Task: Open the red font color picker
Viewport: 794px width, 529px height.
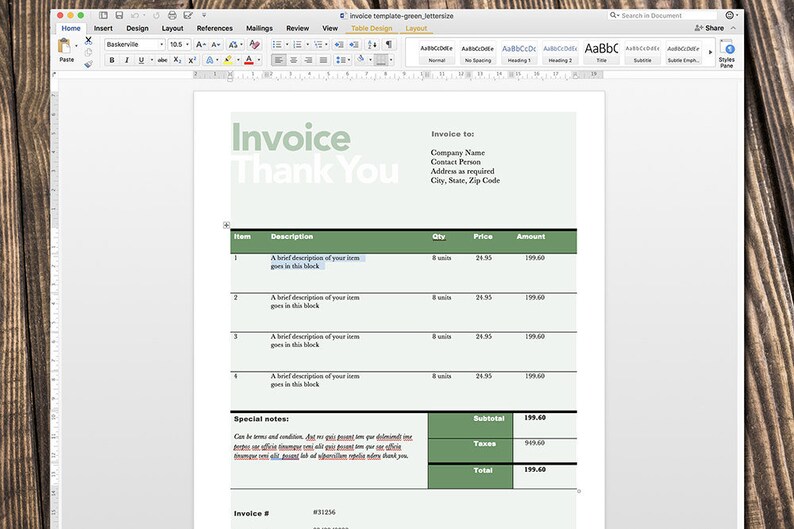Action: pyautogui.click(x=259, y=60)
